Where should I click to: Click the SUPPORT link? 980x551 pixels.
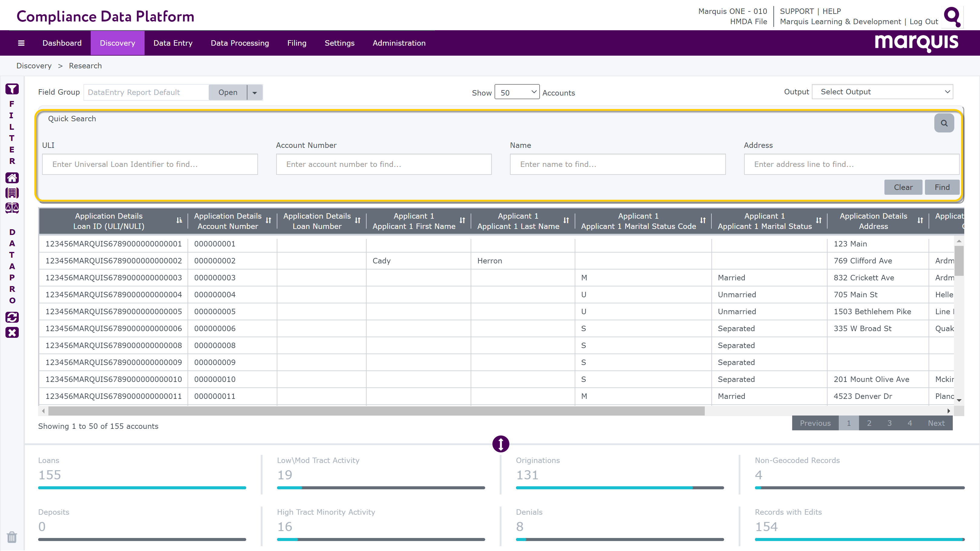click(x=797, y=11)
